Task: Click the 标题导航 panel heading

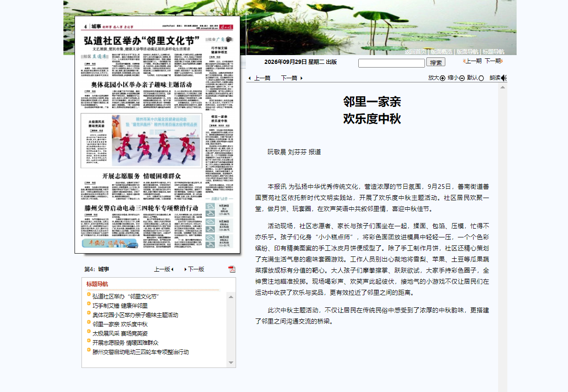Action: coord(97,284)
